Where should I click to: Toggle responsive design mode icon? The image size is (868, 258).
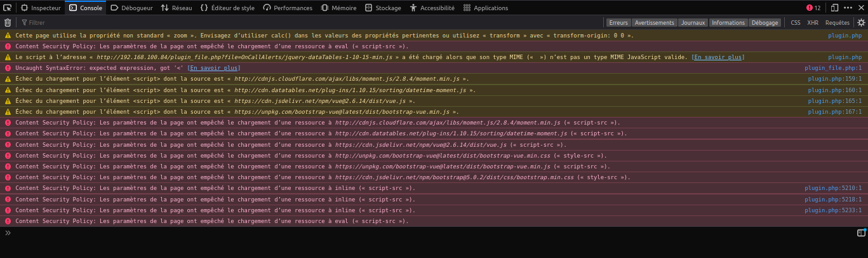[x=834, y=8]
